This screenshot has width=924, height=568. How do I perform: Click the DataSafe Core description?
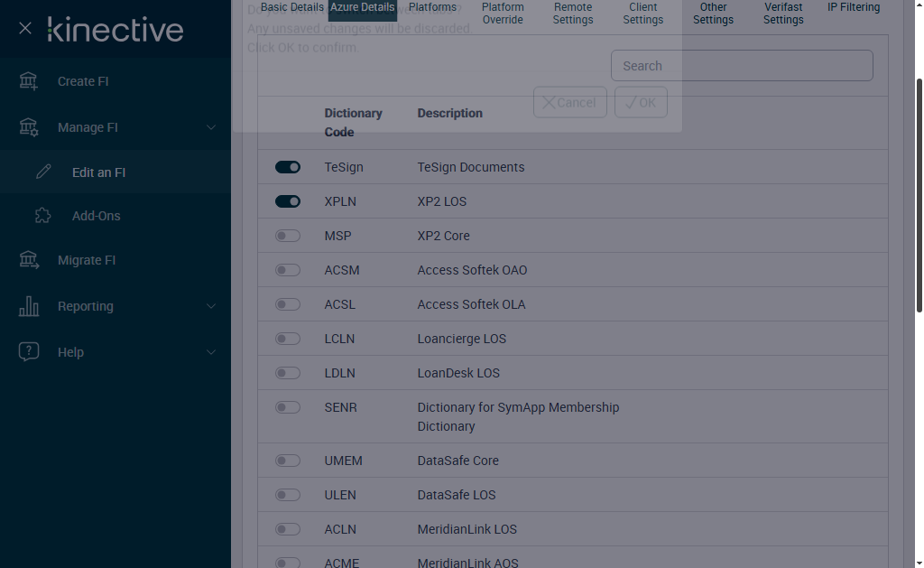point(457,460)
